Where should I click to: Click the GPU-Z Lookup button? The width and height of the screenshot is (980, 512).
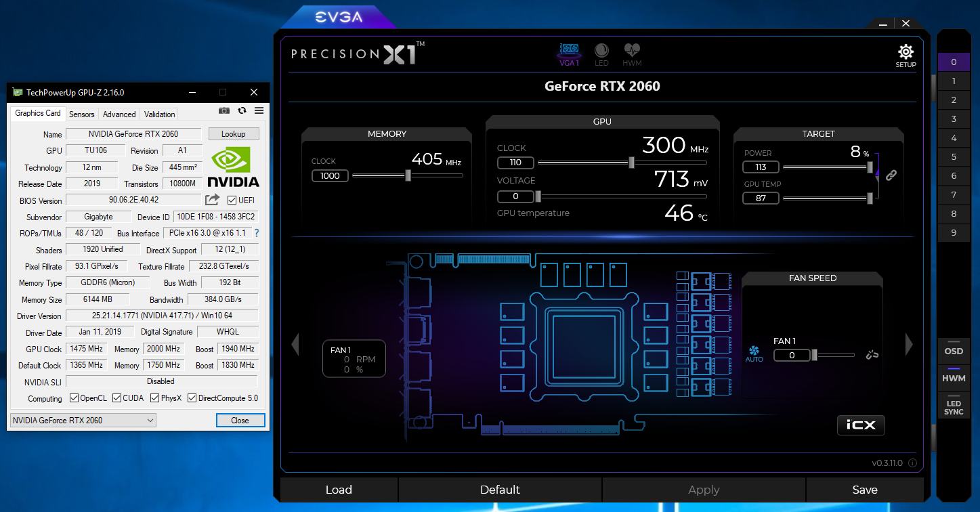point(234,134)
